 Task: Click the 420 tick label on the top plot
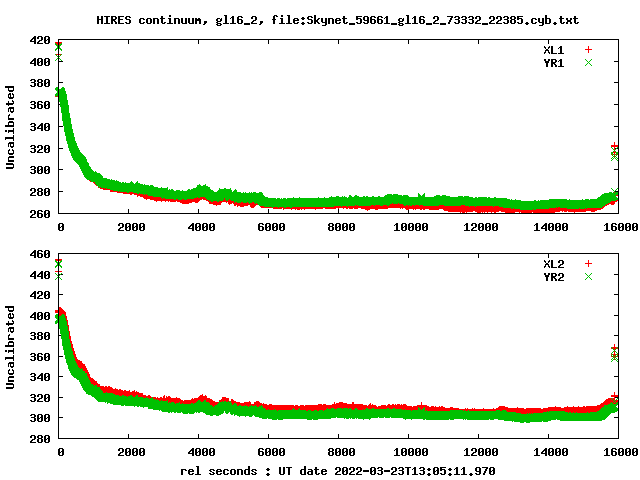click(40, 40)
